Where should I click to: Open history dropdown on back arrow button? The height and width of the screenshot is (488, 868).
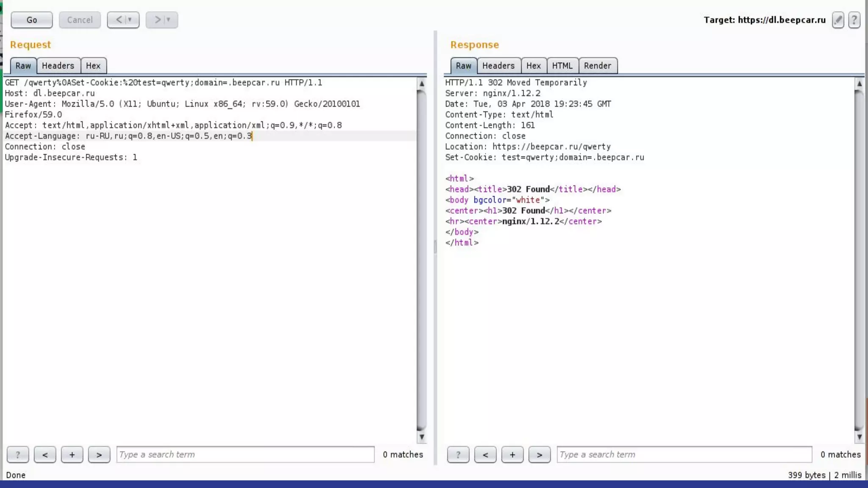coord(130,20)
